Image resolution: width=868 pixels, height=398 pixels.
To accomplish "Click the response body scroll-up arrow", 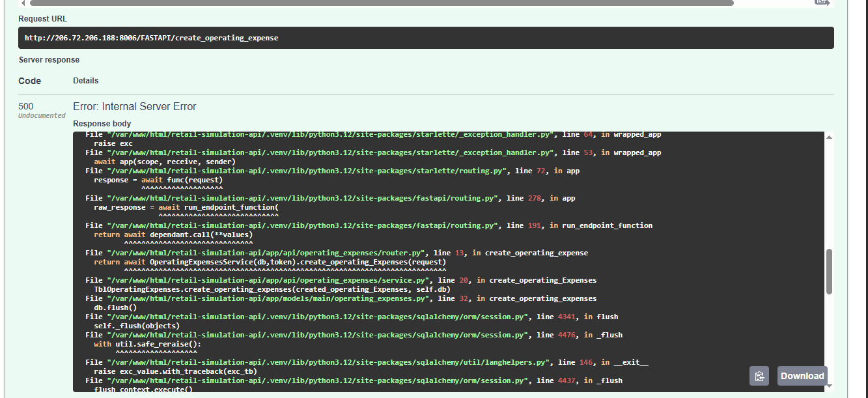I will coord(829,137).
